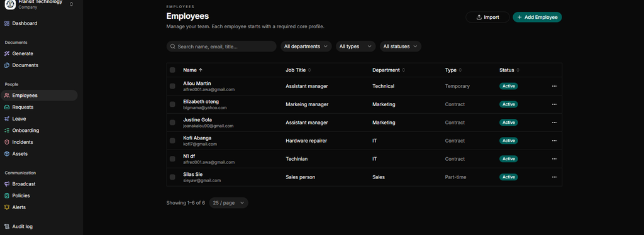Click Allou Martin's Active status badge
This screenshot has width=644, height=235.
pyautogui.click(x=508, y=86)
